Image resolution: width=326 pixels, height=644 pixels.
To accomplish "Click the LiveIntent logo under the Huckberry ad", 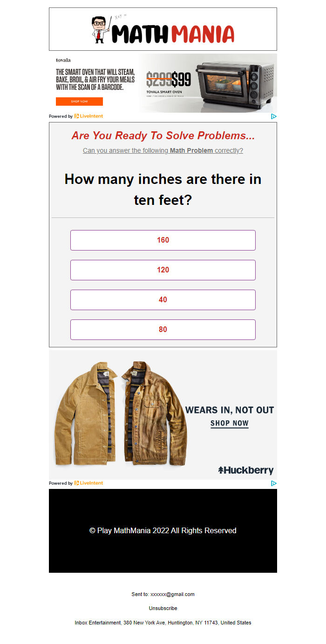I will [88, 483].
